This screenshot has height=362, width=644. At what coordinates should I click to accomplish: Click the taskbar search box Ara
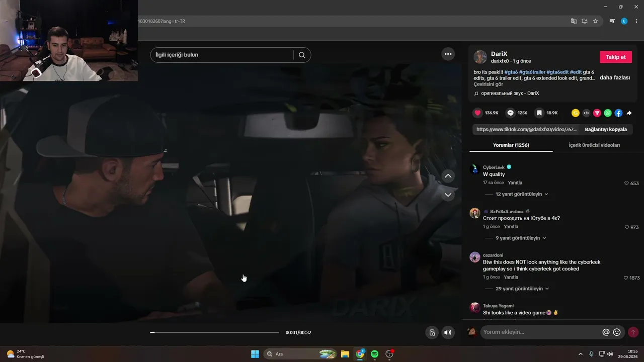click(300, 354)
